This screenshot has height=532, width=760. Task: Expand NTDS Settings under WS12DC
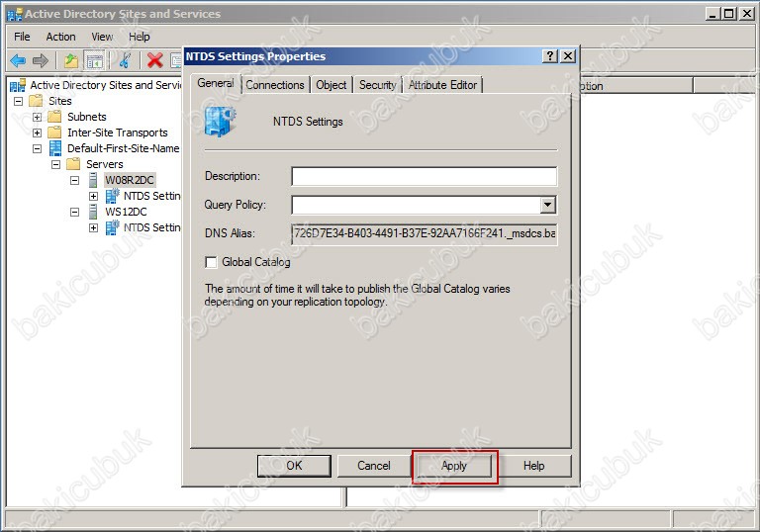pos(94,227)
